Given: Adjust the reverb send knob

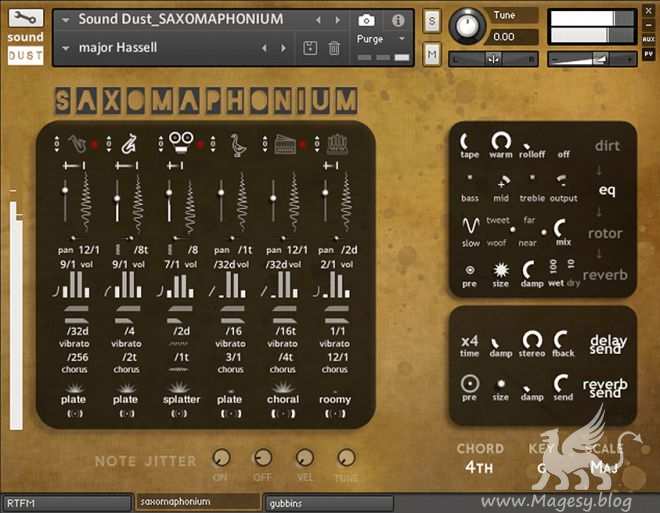Looking at the screenshot, I should click(x=561, y=383).
